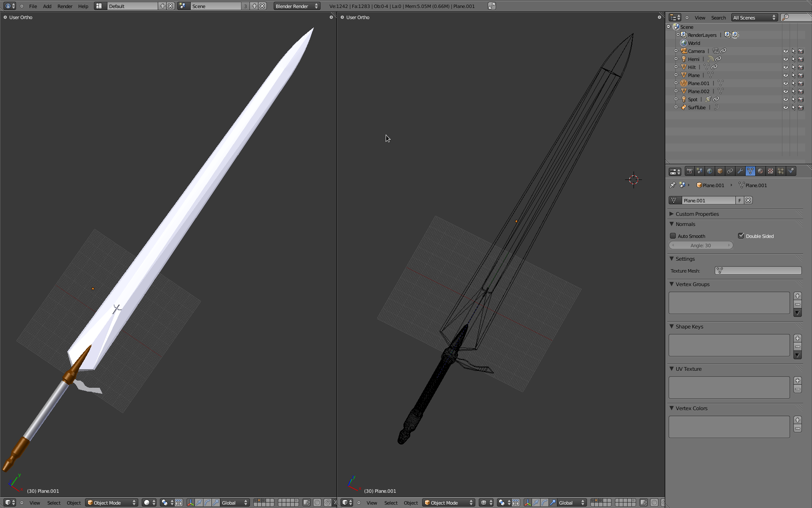This screenshot has width=812, height=508.
Task: Toggle Double Sided checkbox
Action: click(741, 236)
